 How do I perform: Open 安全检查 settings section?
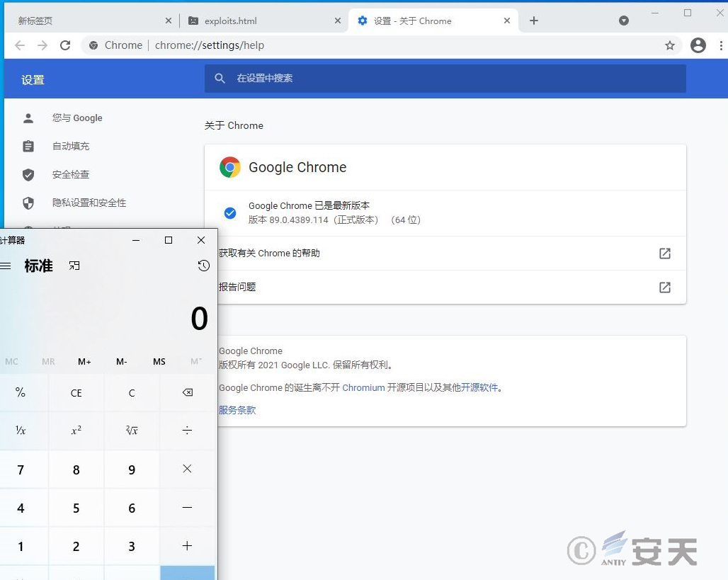(71, 174)
